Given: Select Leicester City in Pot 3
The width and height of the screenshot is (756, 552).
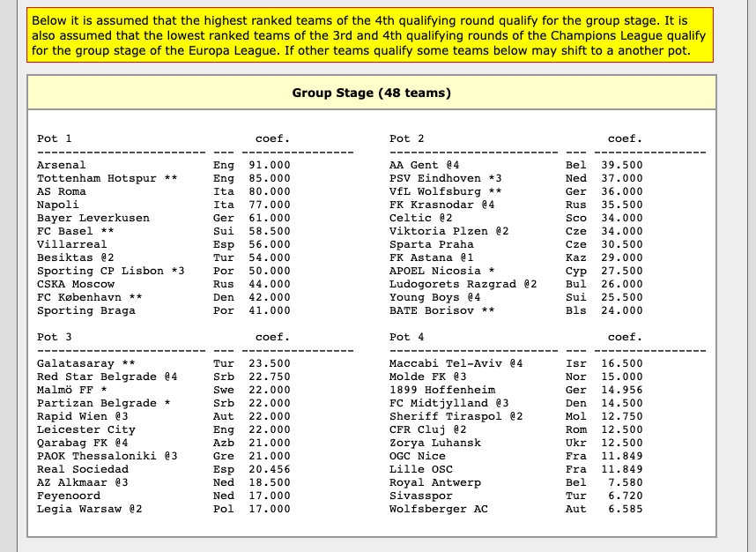Looking at the screenshot, I should 86,430.
